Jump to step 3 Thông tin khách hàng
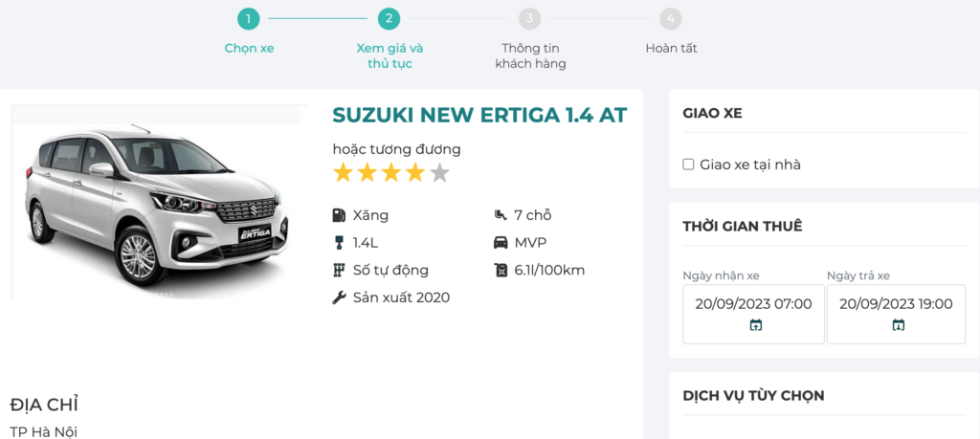980x439 pixels. tap(530, 18)
